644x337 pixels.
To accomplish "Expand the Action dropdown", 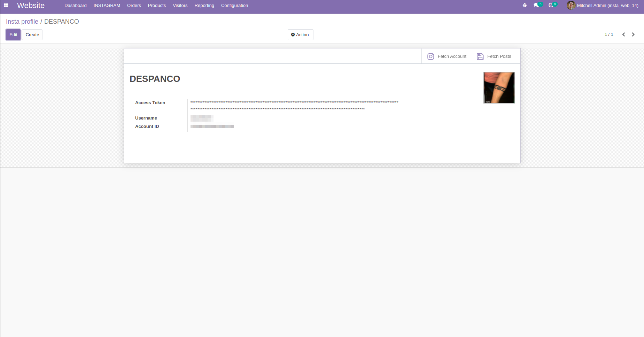I will click(300, 35).
